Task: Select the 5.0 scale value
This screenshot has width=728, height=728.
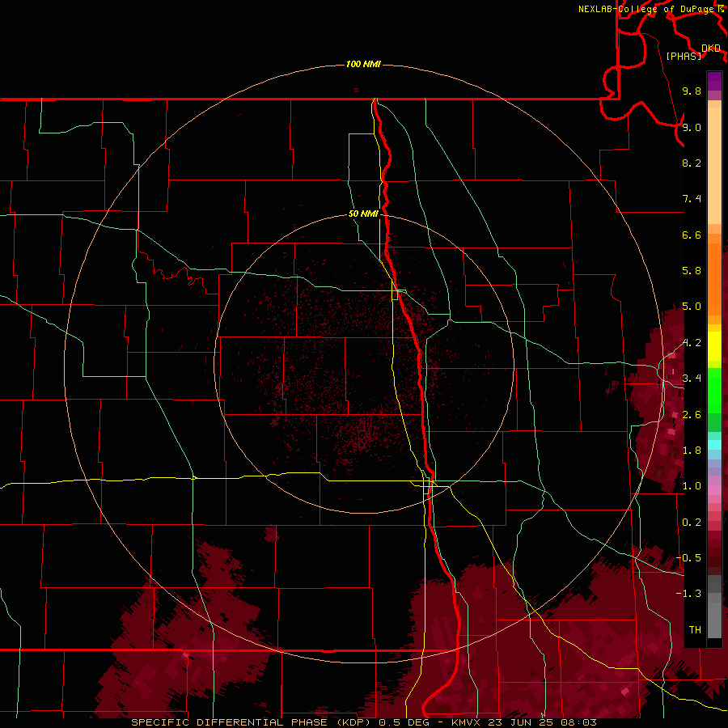Action: pyautogui.click(x=692, y=307)
